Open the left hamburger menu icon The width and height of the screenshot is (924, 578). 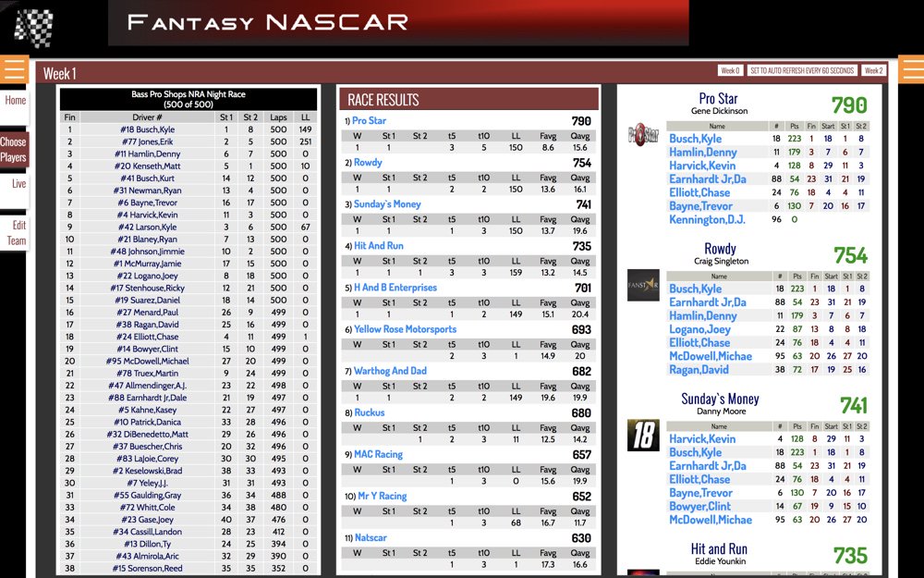tap(14, 69)
